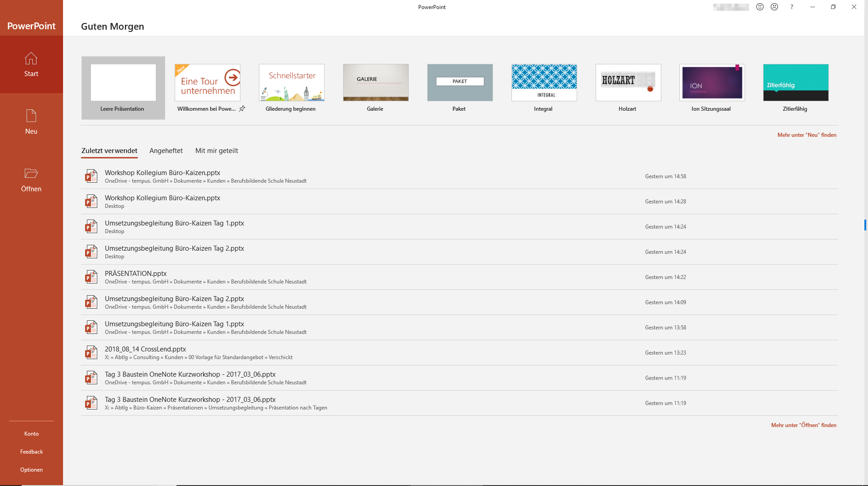Follow the Mehr unter "Öffnen" finden link
The image size is (868, 486).
(x=803, y=425)
